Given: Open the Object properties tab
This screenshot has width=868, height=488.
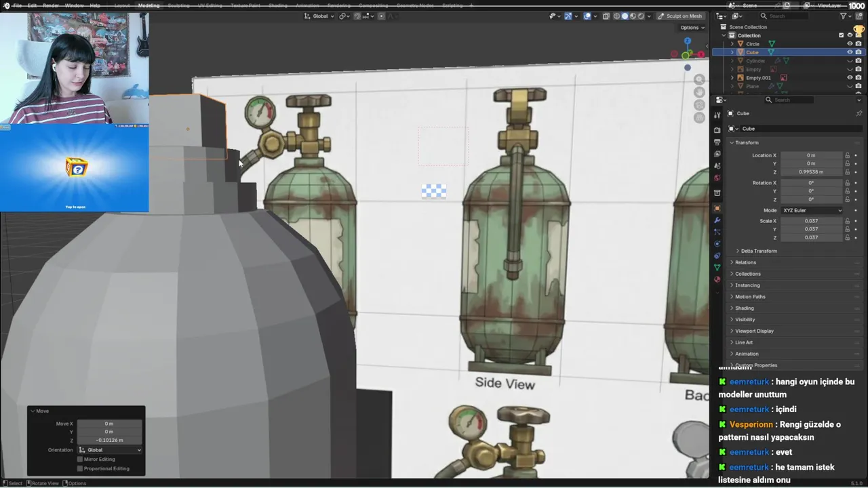Looking at the screenshot, I should pos(717,208).
